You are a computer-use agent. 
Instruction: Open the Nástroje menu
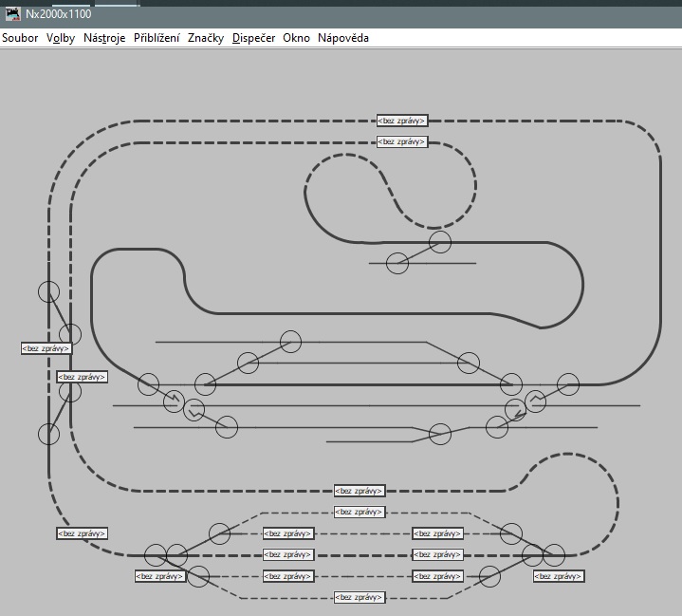click(x=104, y=38)
